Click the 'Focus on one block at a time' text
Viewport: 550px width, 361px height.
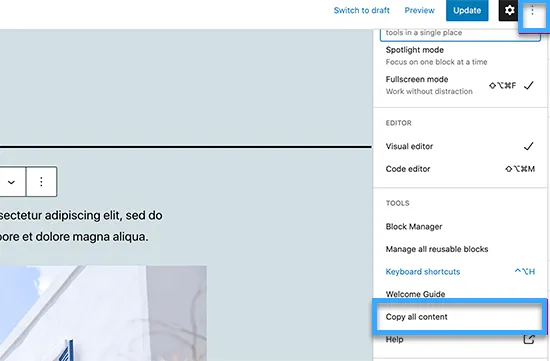pyautogui.click(x=436, y=62)
